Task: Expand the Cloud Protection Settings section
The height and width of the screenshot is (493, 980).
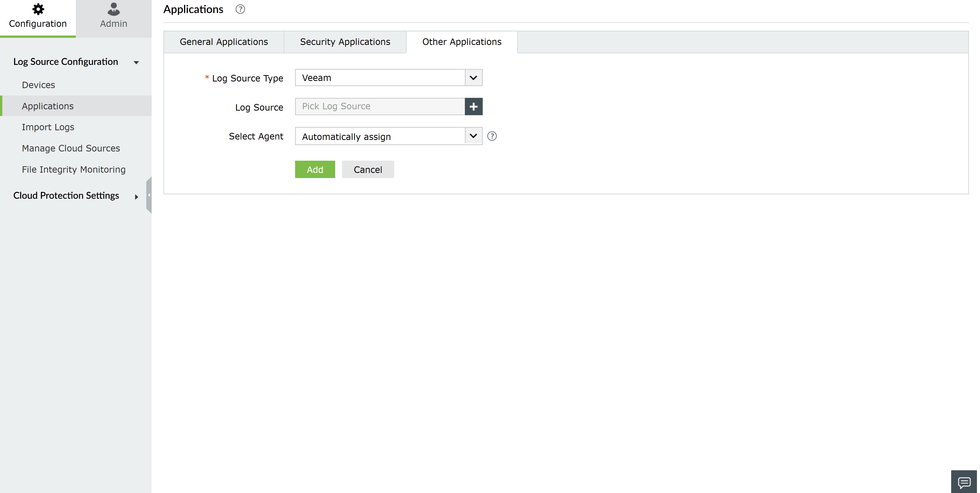Action: coord(136,197)
